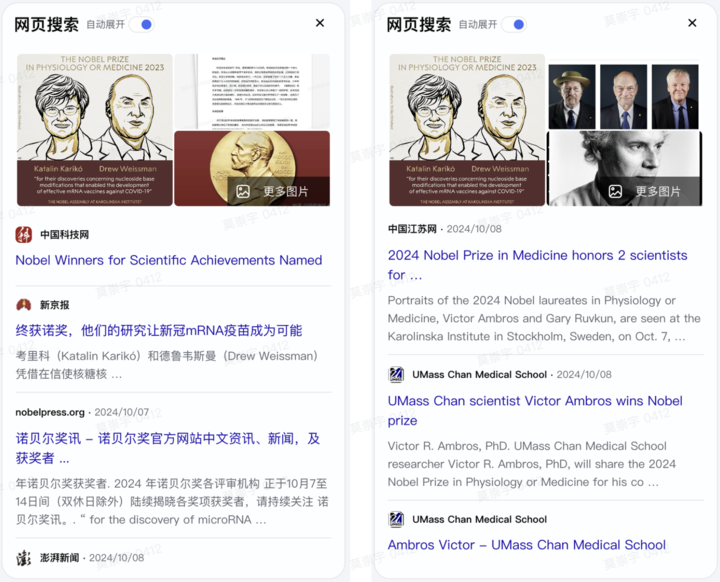Toggle 自动展开 switch in right panel
This screenshot has height=582, width=720.
point(514,24)
